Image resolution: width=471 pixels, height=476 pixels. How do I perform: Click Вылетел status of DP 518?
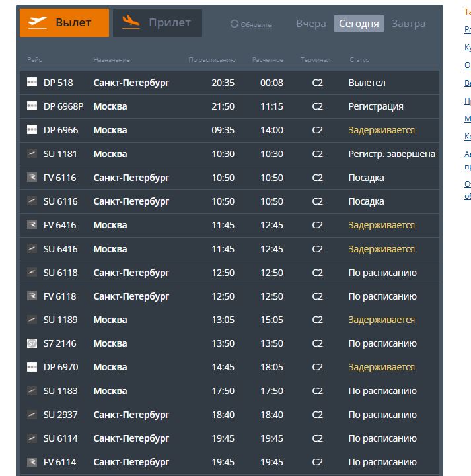[x=367, y=83]
